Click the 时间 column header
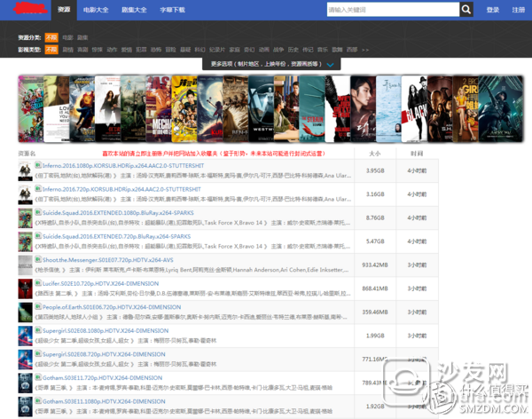The image size is (532, 419). [417, 154]
